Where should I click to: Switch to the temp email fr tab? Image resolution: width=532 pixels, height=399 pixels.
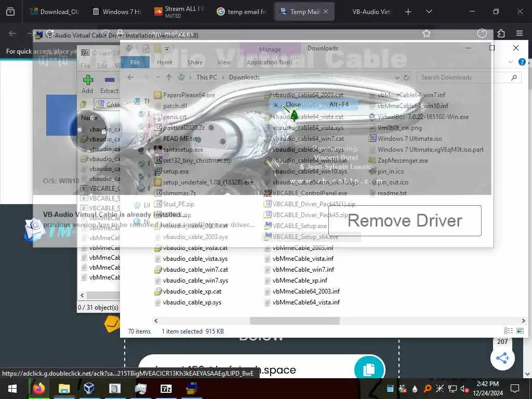click(x=242, y=12)
